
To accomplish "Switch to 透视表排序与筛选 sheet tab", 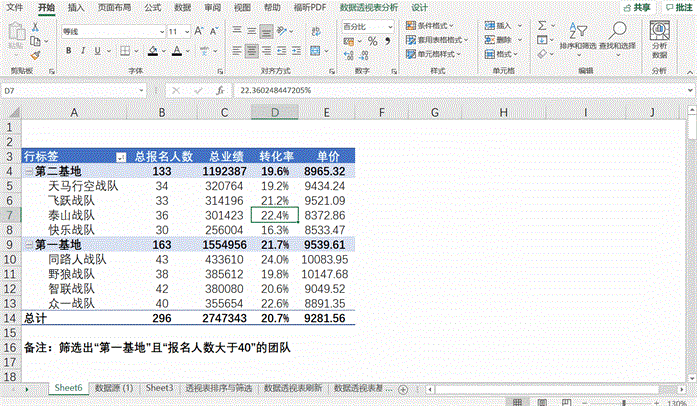I will pos(217,386).
